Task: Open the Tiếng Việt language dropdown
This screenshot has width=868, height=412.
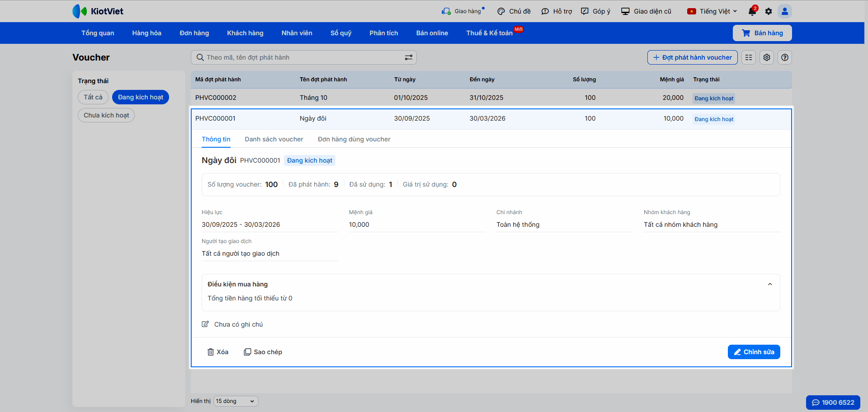Action: click(712, 11)
